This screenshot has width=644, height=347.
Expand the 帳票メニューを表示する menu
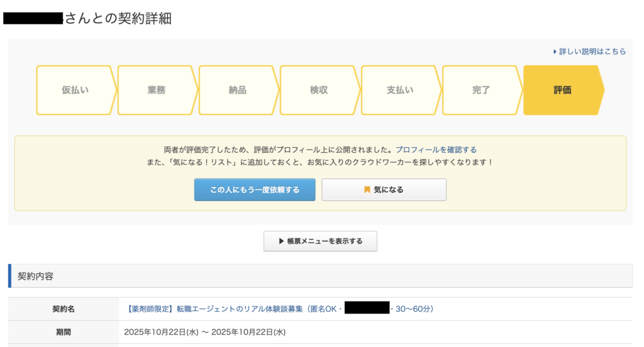click(320, 241)
